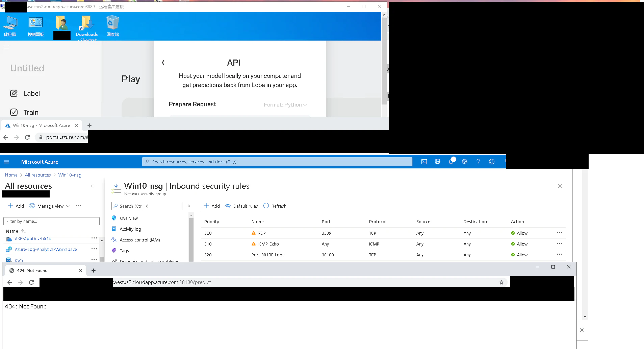This screenshot has height=349, width=644.
Task: Open the This PC desktop icon
Action: pos(10,26)
